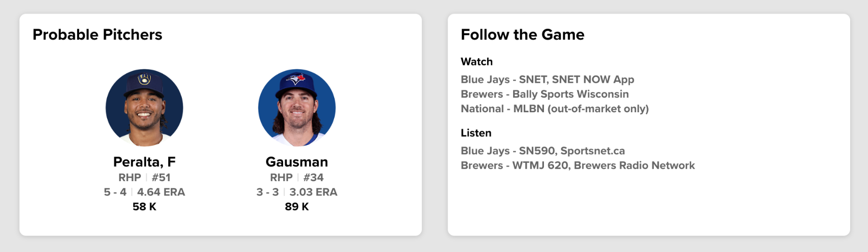This screenshot has height=252, width=868.
Task: Click Gausman's 3 - 3 win-loss record
Action: (x=268, y=192)
